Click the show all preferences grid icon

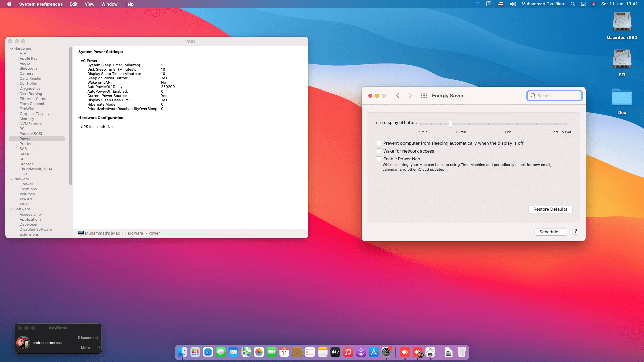pos(424,96)
